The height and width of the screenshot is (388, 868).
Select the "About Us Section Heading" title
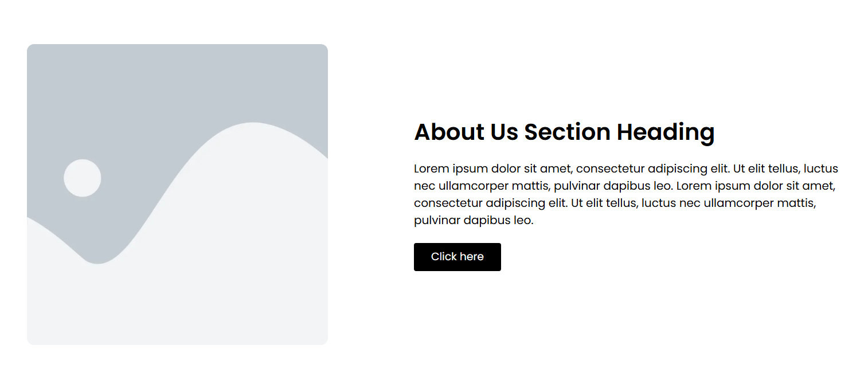[564, 132]
